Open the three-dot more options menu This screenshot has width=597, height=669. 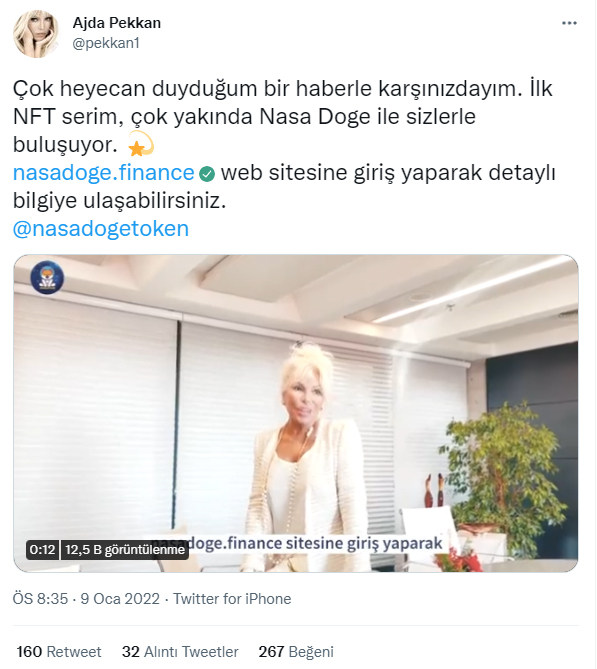(569, 23)
